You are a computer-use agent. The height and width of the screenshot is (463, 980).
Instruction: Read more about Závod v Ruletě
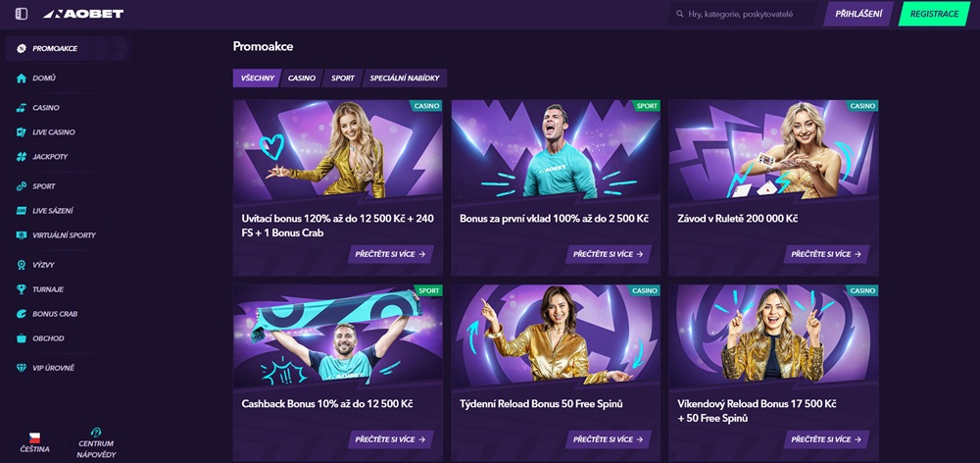pyautogui.click(x=827, y=254)
